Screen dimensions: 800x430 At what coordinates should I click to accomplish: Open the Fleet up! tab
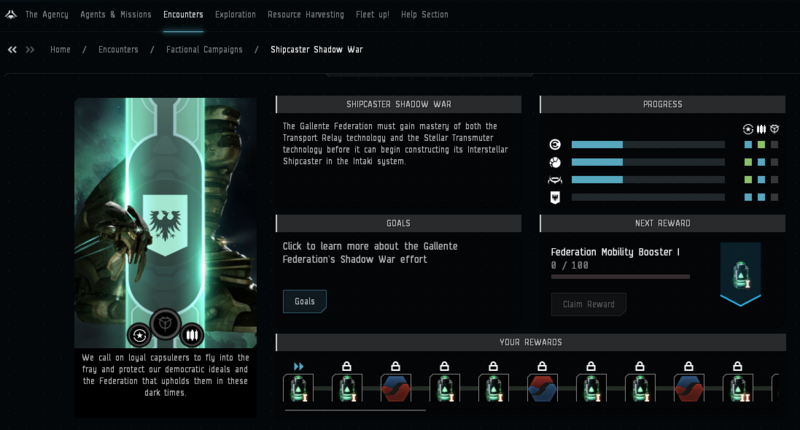click(372, 15)
